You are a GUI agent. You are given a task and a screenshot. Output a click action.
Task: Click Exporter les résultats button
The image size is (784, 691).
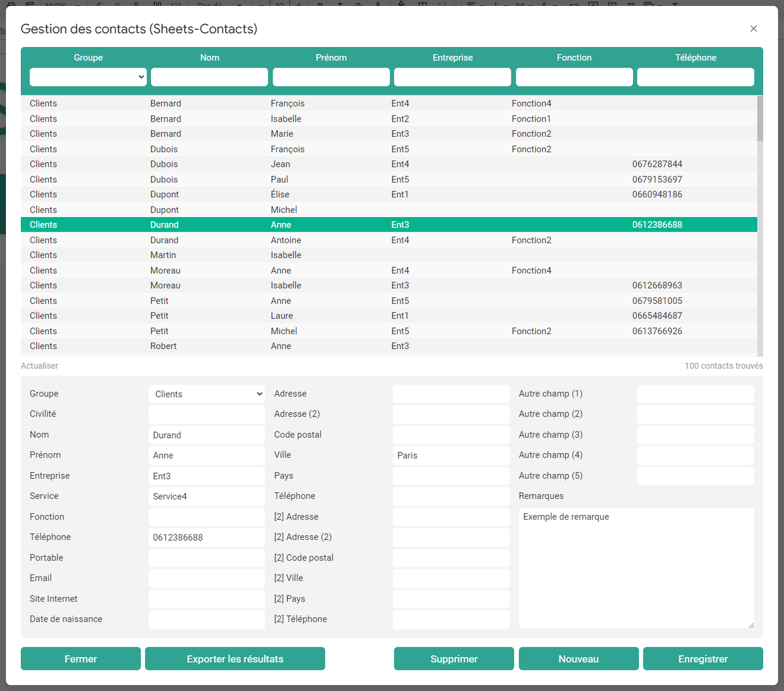coord(235,659)
